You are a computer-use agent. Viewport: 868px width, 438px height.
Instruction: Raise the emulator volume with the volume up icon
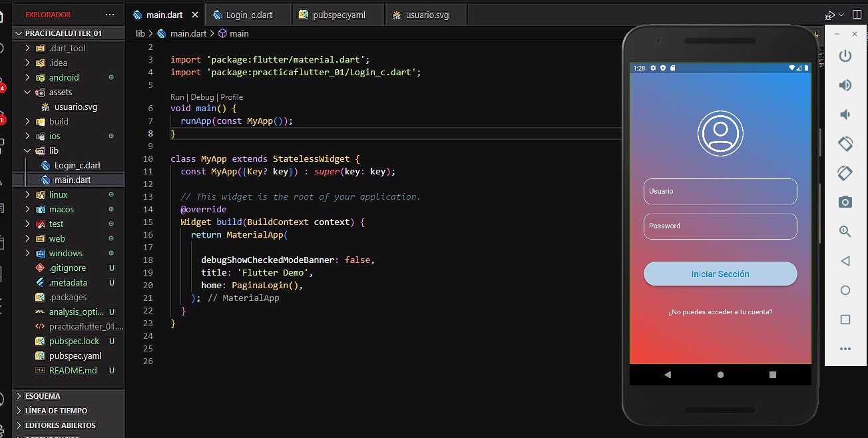[845, 85]
